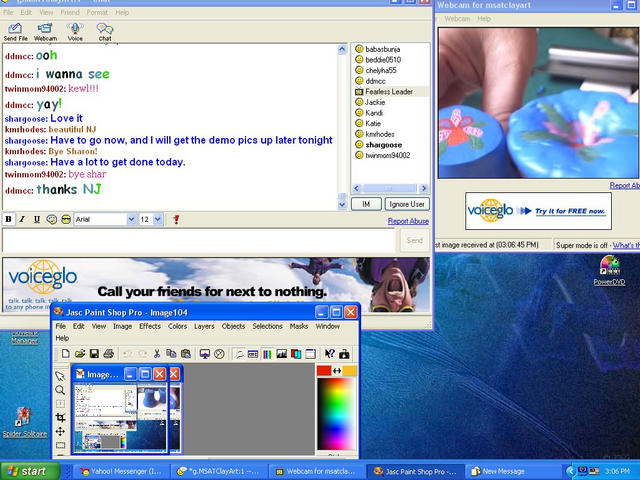Click the context Help arrow-question icon
This screenshot has width=640, height=480.
[x=329, y=354]
